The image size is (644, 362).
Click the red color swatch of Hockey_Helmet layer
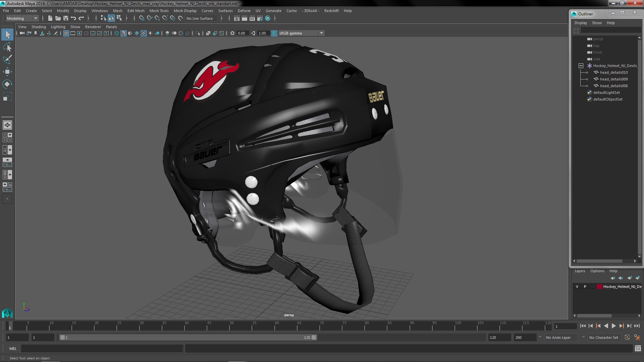600,287
